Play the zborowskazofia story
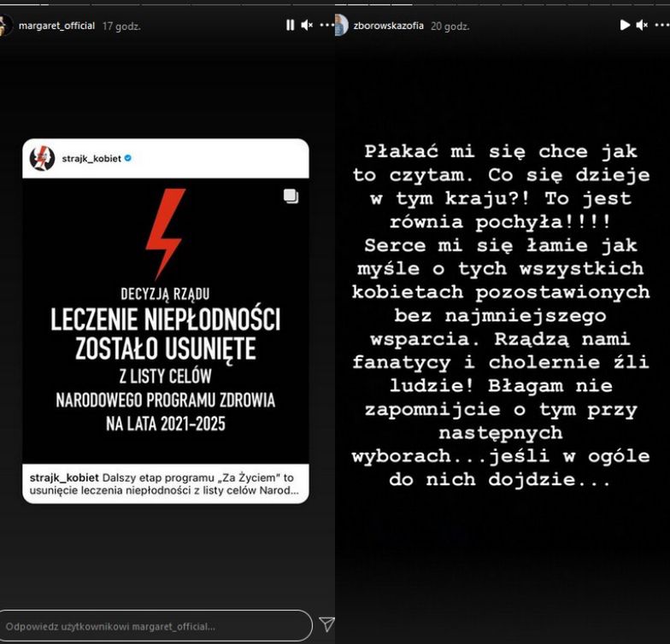Viewport: 670px width, 644px height. [625, 26]
